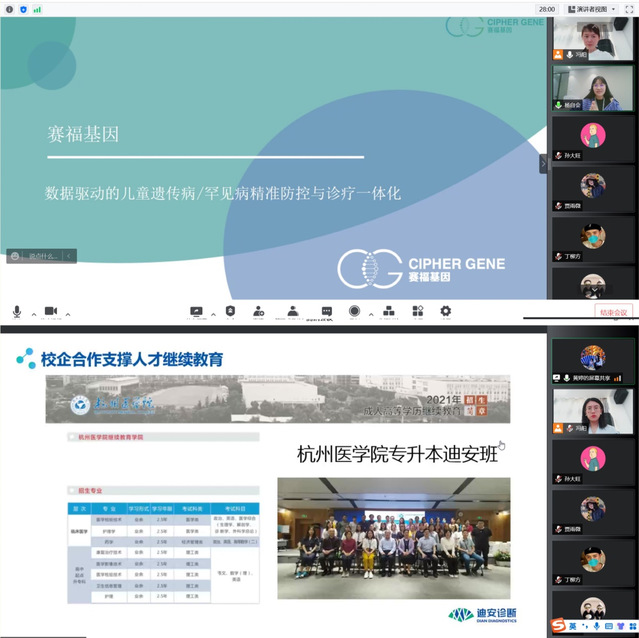Turn on the video camera icon
The height and width of the screenshot is (638, 639).
coord(51,311)
